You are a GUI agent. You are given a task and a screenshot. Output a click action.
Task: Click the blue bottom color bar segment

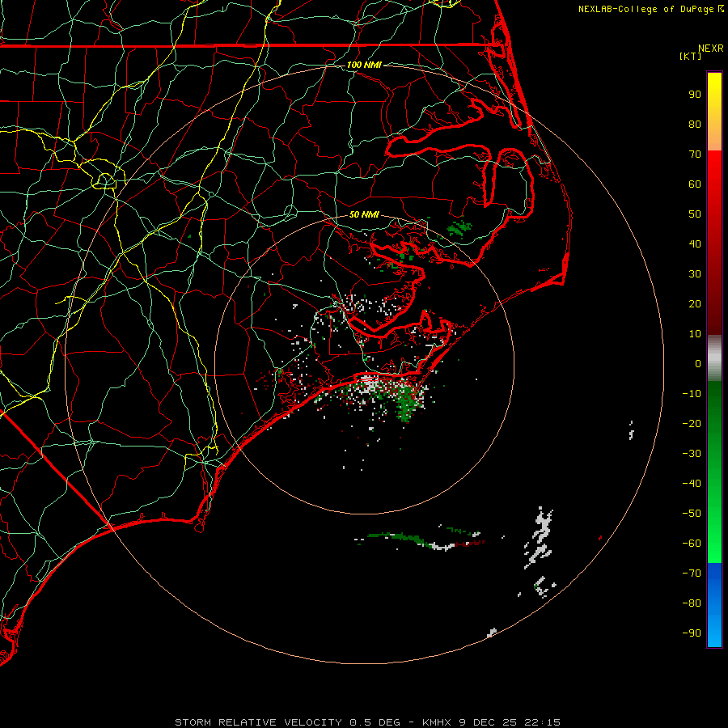[x=714, y=604]
